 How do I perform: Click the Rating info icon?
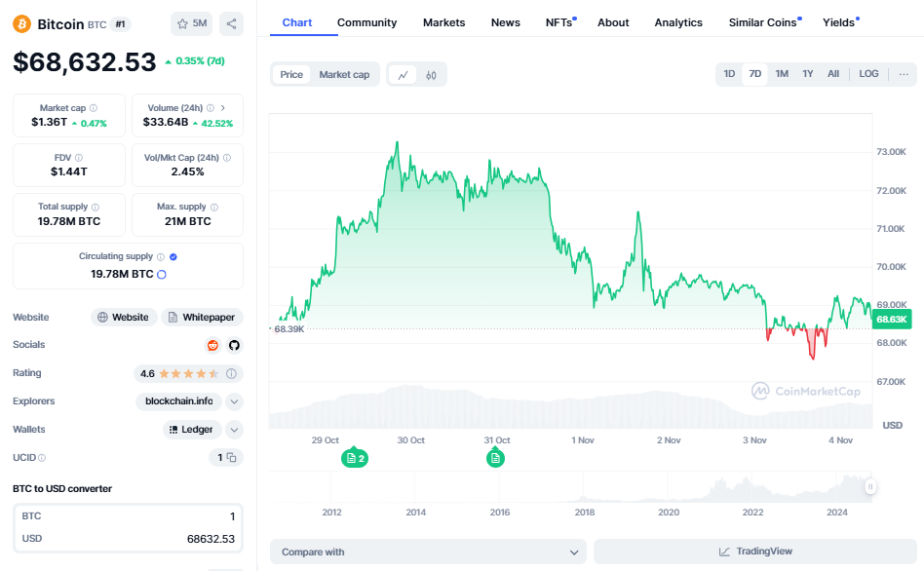click(x=232, y=373)
